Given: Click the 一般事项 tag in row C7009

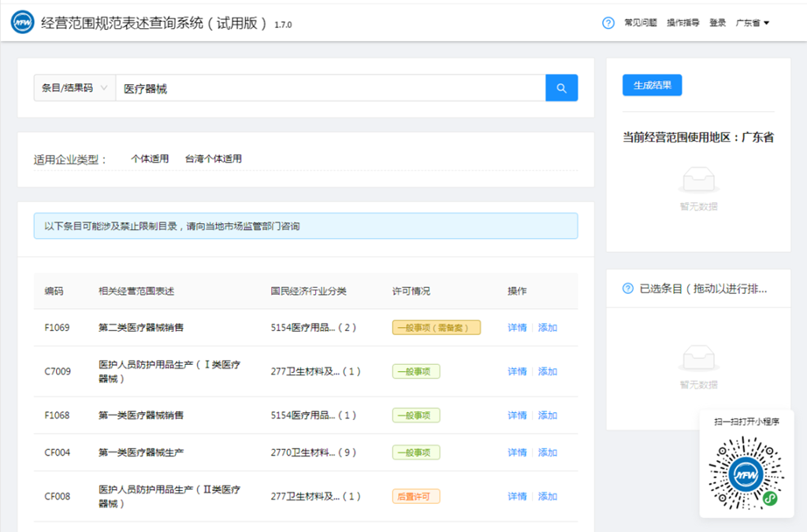Looking at the screenshot, I should (416, 371).
